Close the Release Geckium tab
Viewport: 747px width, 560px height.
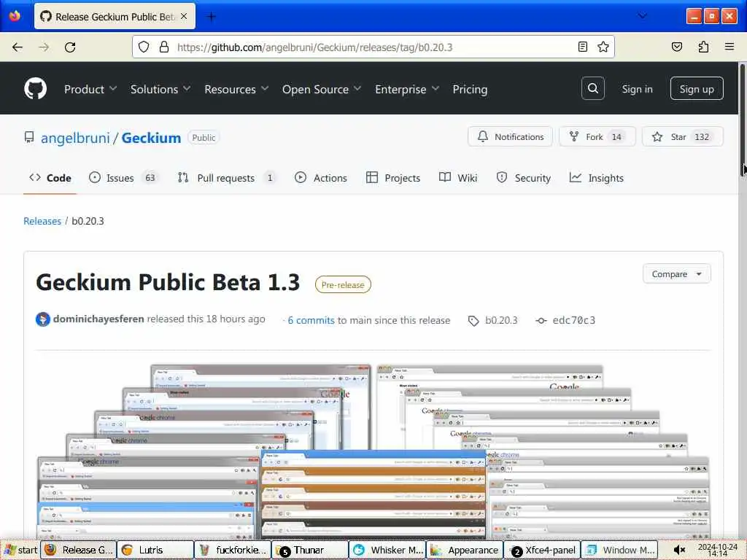[184, 16]
